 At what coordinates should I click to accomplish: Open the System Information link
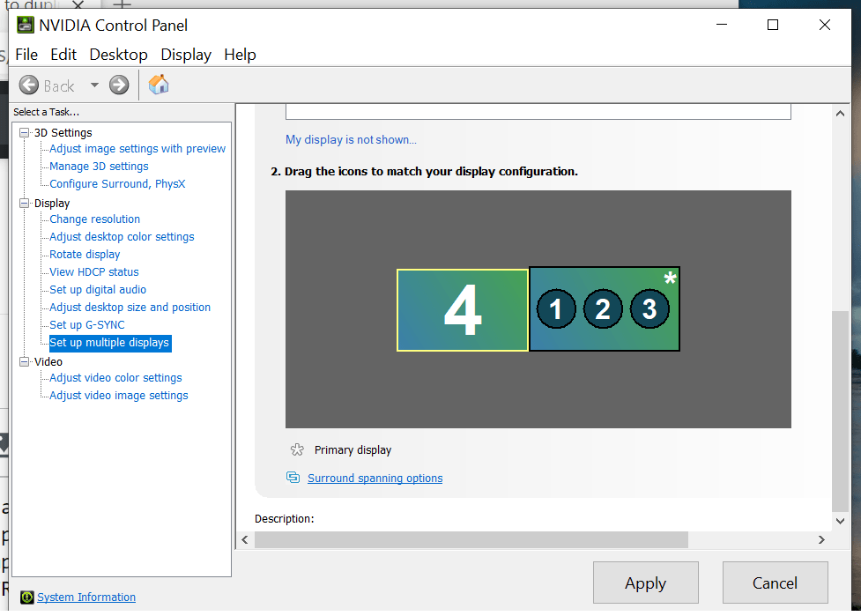[x=86, y=597]
